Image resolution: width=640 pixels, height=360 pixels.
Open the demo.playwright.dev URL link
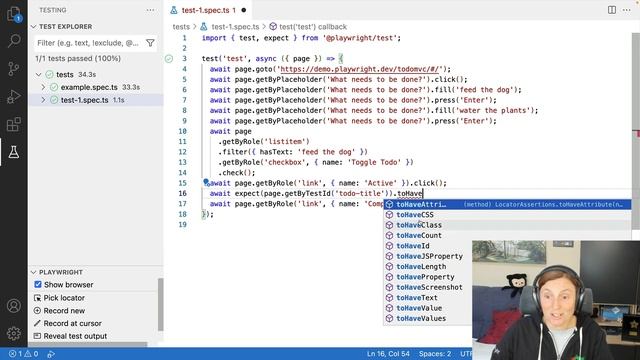(x=359, y=69)
